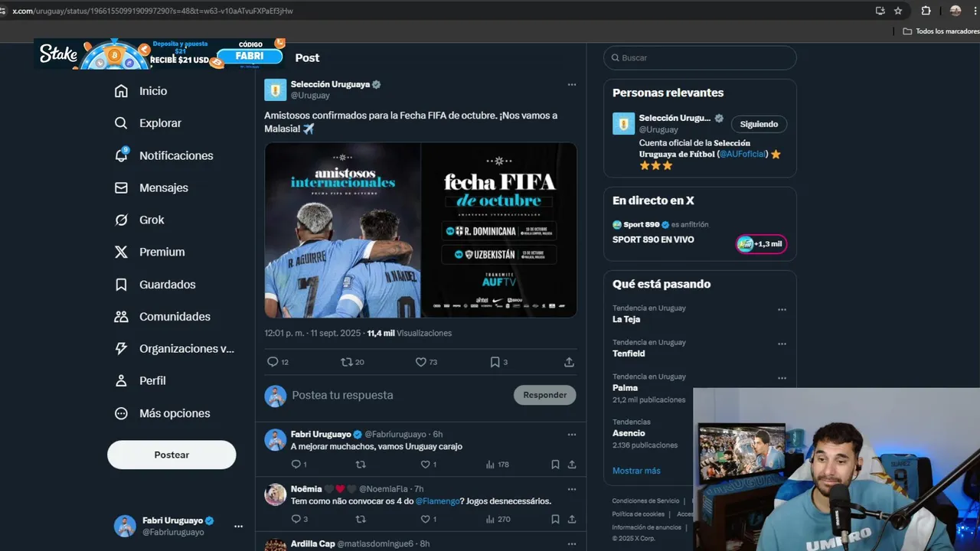Click share icon on the main post
The image size is (980, 551).
pyautogui.click(x=569, y=362)
